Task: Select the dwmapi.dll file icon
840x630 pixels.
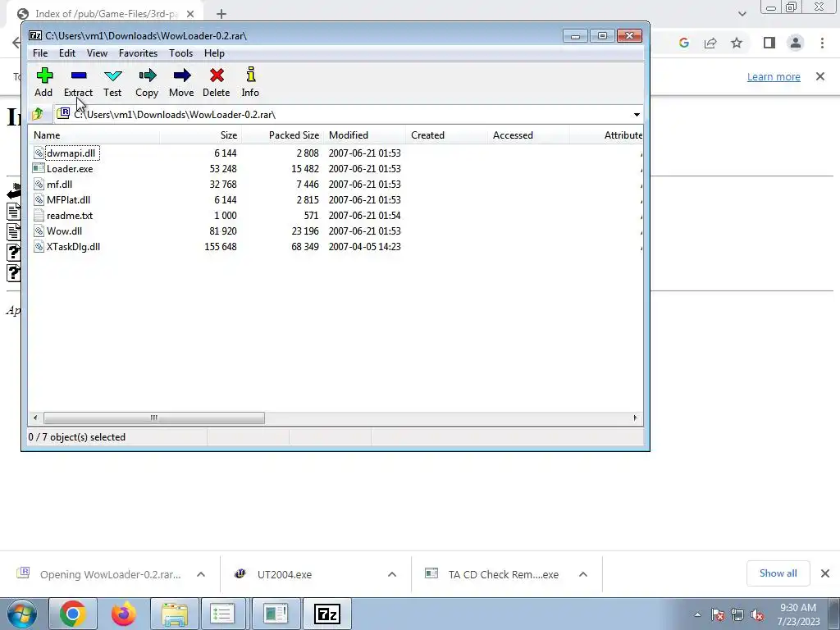Action: coord(39,153)
